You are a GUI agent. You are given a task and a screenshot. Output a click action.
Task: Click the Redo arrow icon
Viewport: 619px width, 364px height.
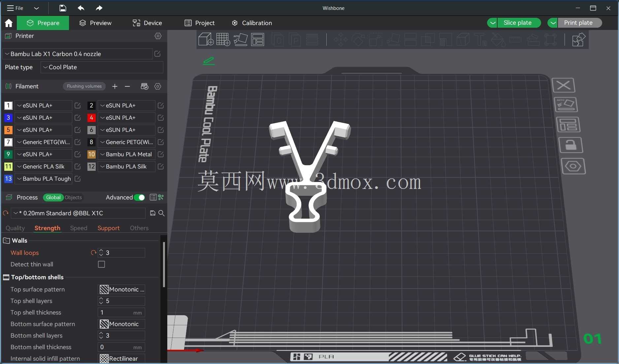(x=99, y=8)
